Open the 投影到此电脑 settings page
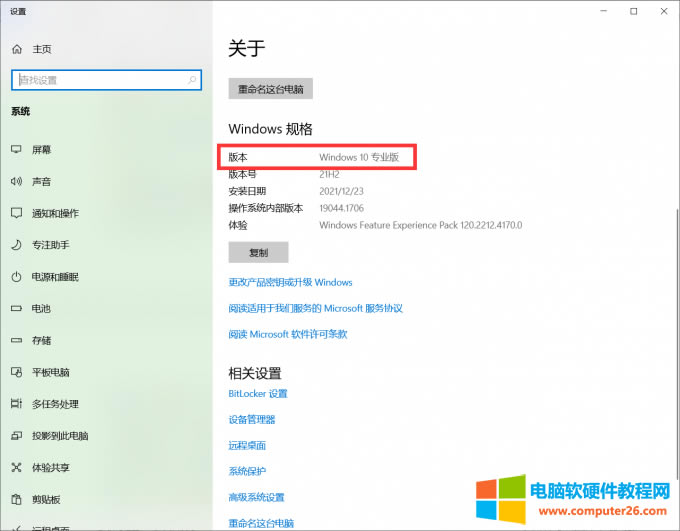Screen dimensions: 680x531 [x=60, y=436]
